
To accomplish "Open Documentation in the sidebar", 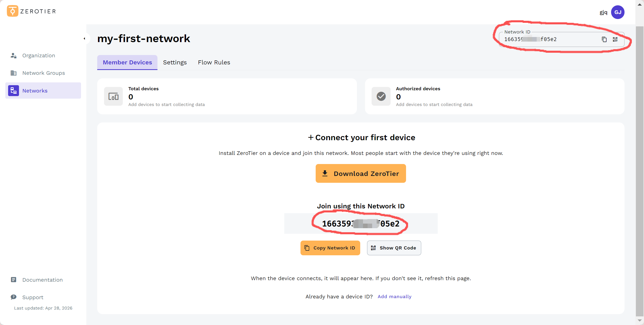I will pyautogui.click(x=43, y=280).
